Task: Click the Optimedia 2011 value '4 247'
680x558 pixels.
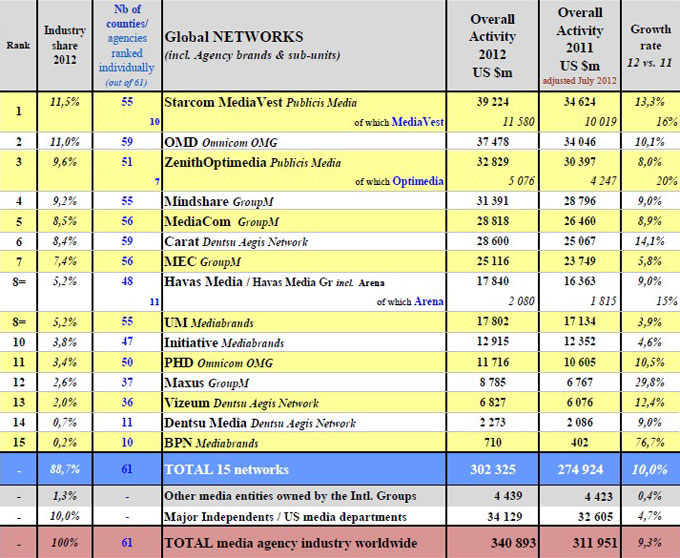Action: [603, 181]
